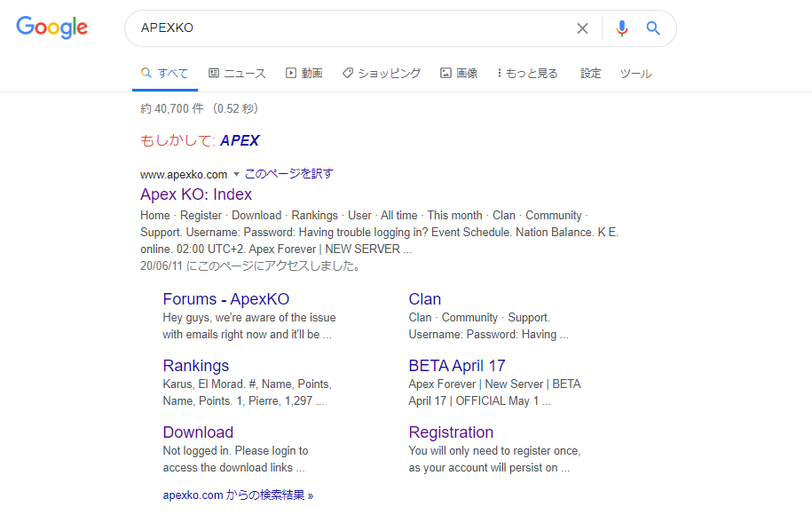Image resolution: width=812 pixels, height=515 pixels.
Task: Open the ショッピング tab
Action: click(382, 73)
